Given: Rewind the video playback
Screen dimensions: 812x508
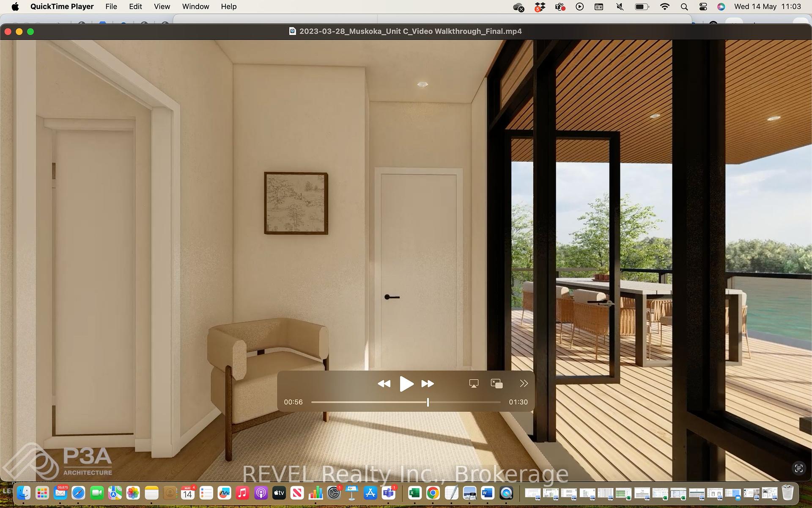Looking at the screenshot, I should click(x=384, y=384).
